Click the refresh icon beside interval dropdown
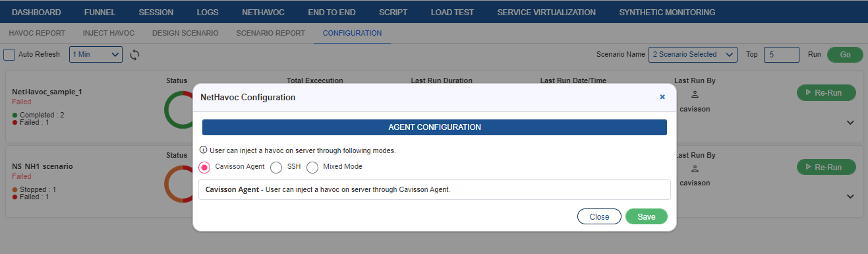The image size is (868, 254). click(134, 55)
